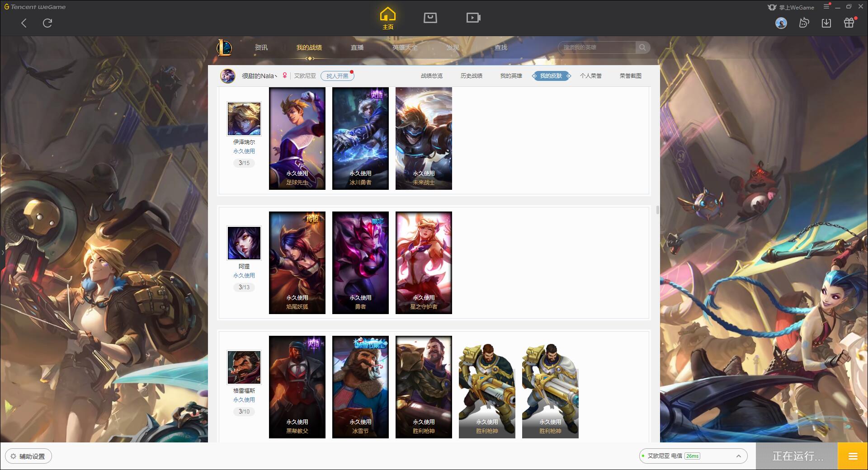Click the Tencent WeGame logo

point(35,7)
